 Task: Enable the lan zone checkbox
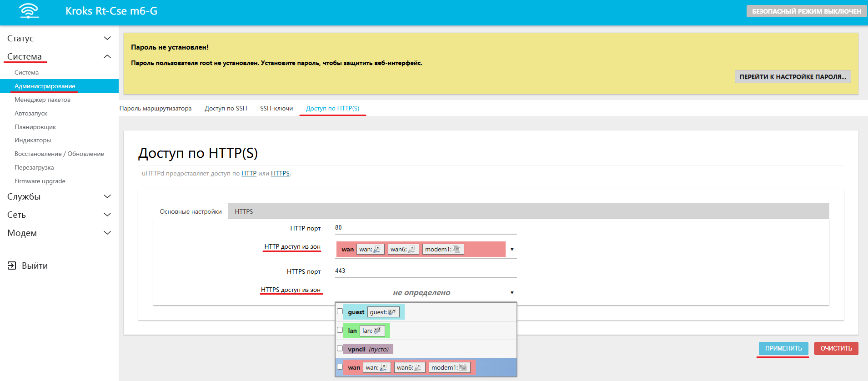point(340,330)
